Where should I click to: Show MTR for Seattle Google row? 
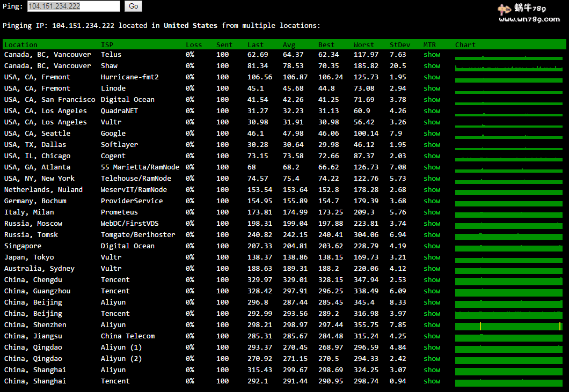432,134
